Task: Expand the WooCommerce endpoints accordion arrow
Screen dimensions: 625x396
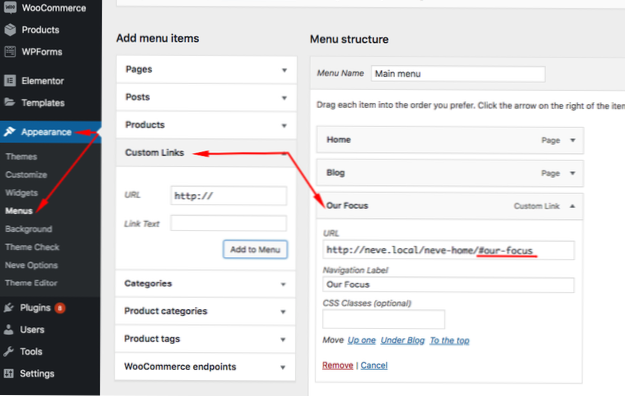Action: point(283,367)
